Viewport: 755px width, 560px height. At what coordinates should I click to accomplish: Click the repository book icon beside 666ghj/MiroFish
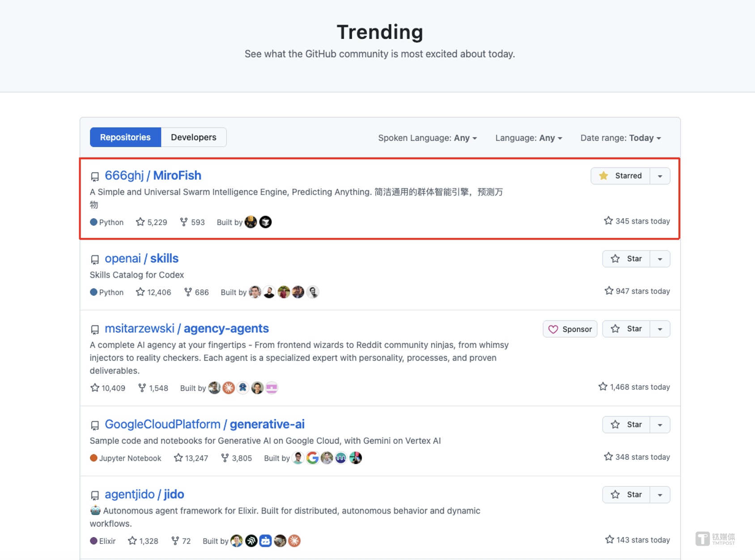[95, 176]
